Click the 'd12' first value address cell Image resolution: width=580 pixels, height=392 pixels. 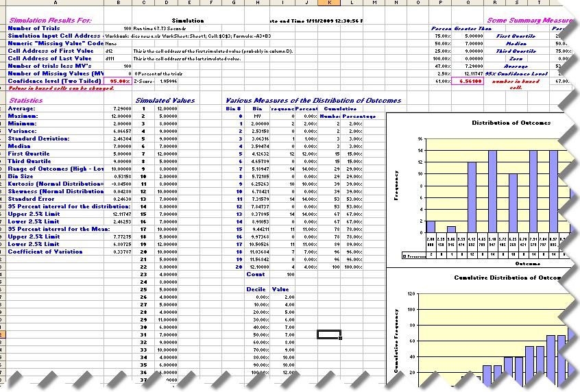click(x=109, y=51)
